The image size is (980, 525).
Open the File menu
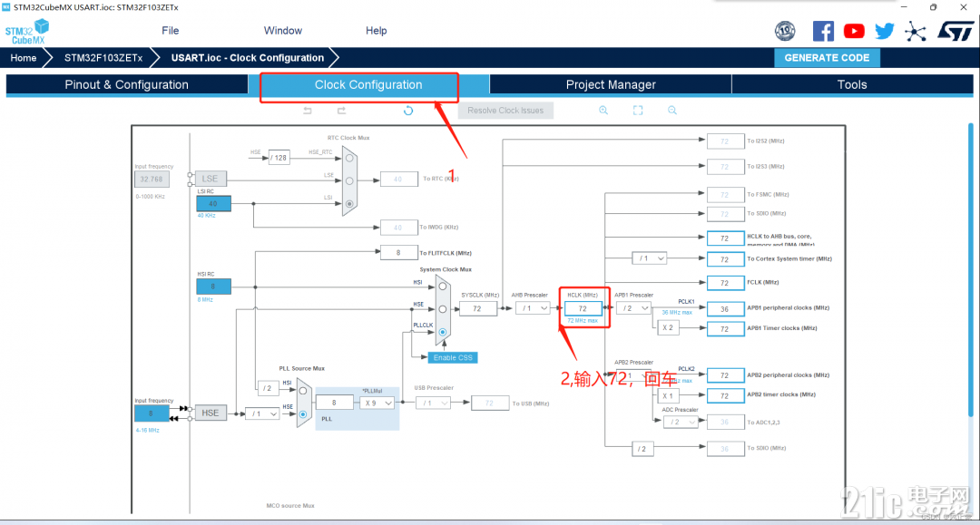(170, 31)
